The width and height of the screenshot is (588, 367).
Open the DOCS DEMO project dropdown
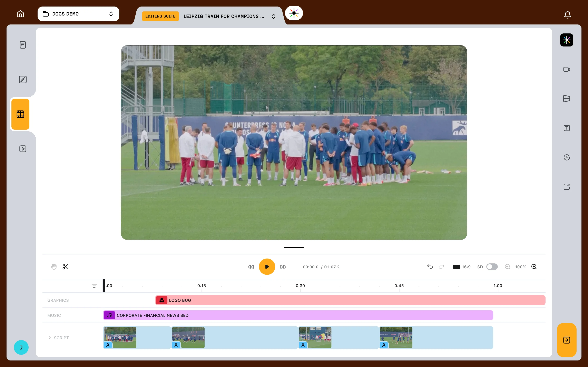[78, 14]
